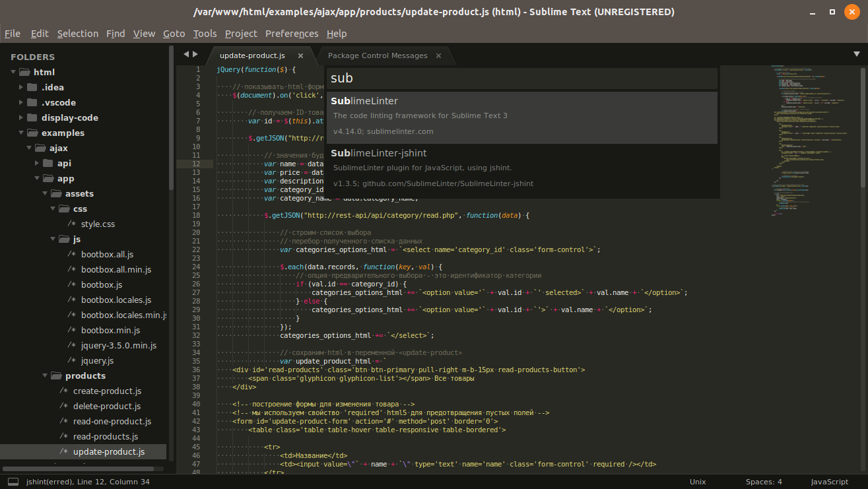Click line number 12 in gutter
The height and width of the screenshot is (489, 868).
click(195, 164)
